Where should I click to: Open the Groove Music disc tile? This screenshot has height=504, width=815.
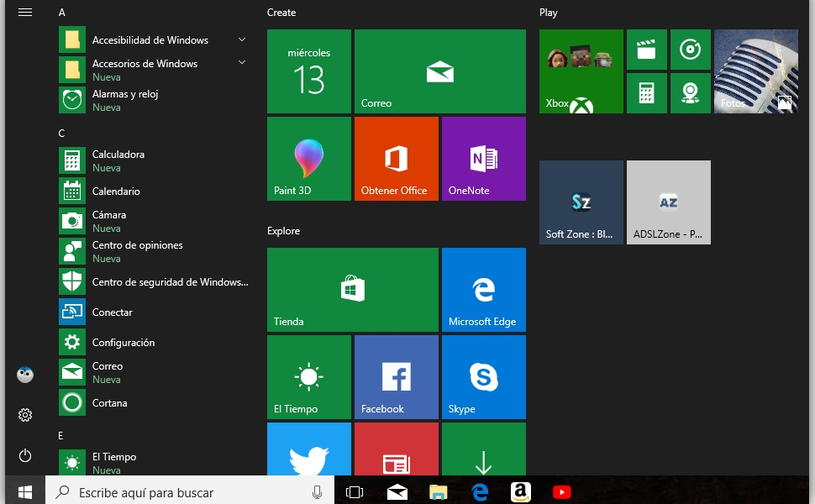(x=691, y=50)
